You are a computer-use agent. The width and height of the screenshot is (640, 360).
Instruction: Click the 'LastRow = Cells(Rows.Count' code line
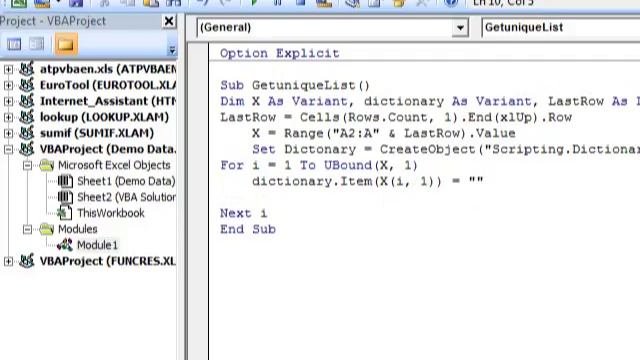point(396,117)
